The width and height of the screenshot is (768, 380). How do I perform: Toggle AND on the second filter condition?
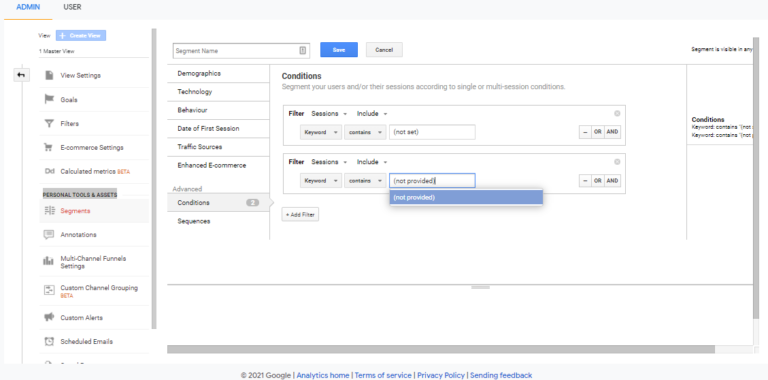(x=612, y=181)
